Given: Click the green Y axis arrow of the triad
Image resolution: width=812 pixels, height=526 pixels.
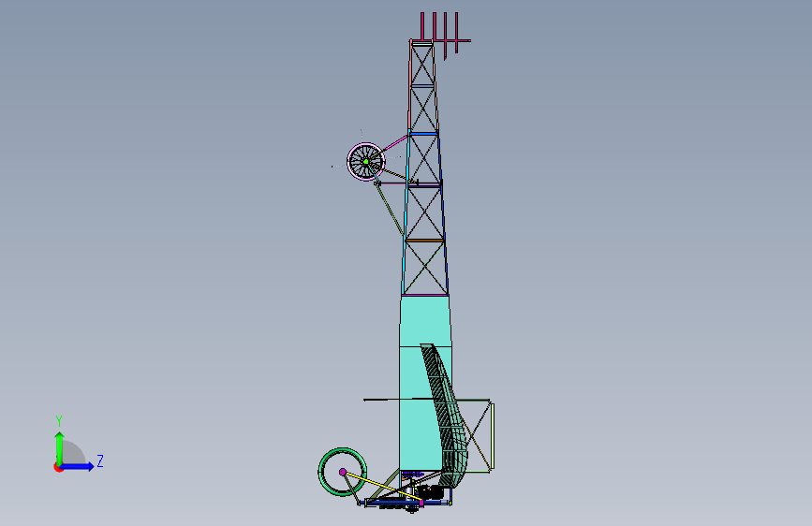Looking at the screenshot, I should pyautogui.click(x=60, y=447).
